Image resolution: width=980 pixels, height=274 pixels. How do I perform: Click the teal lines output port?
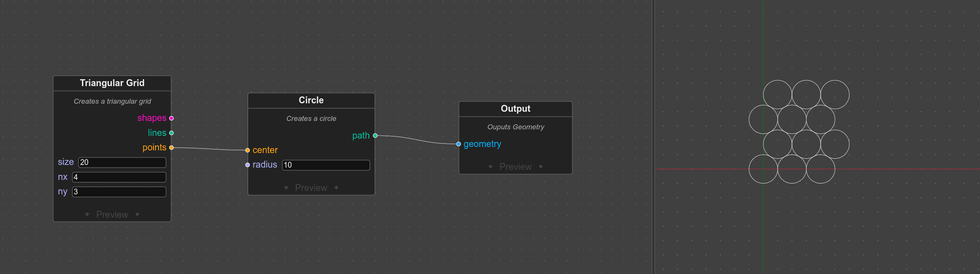(x=172, y=133)
